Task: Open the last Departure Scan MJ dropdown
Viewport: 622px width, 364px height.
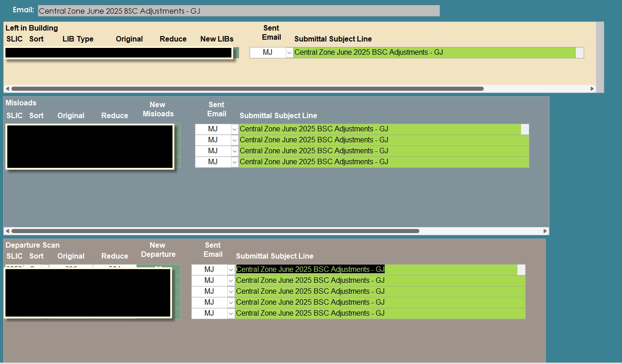Action: click(x=230, y=313)
